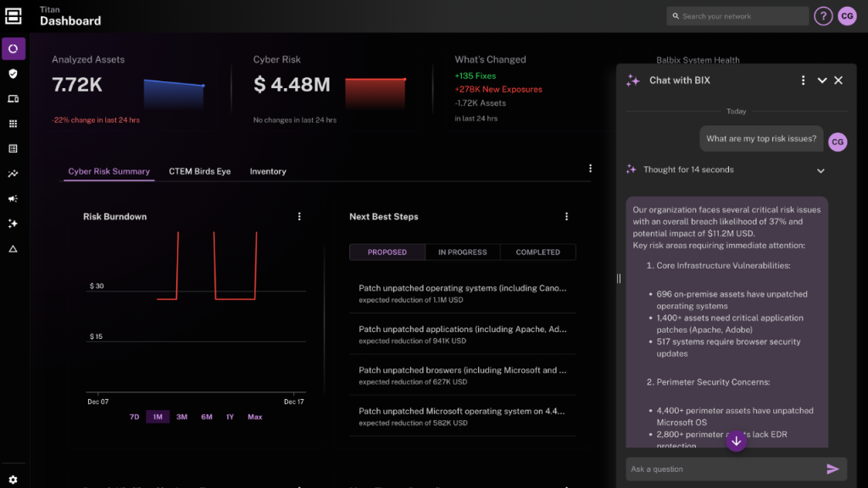Screen dimensions: 868x488
Task: Open settings gear at sidebar bottom
Action: point(13,480)
